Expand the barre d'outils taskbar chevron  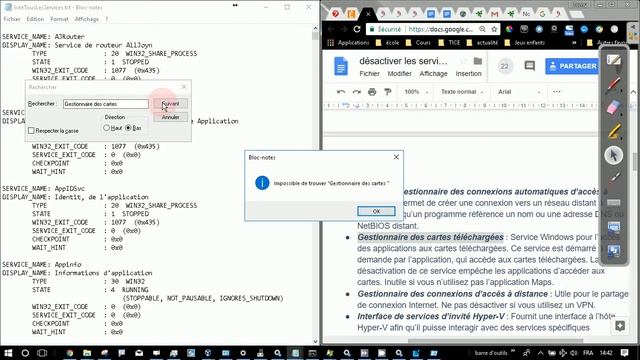tap(513, 351)
